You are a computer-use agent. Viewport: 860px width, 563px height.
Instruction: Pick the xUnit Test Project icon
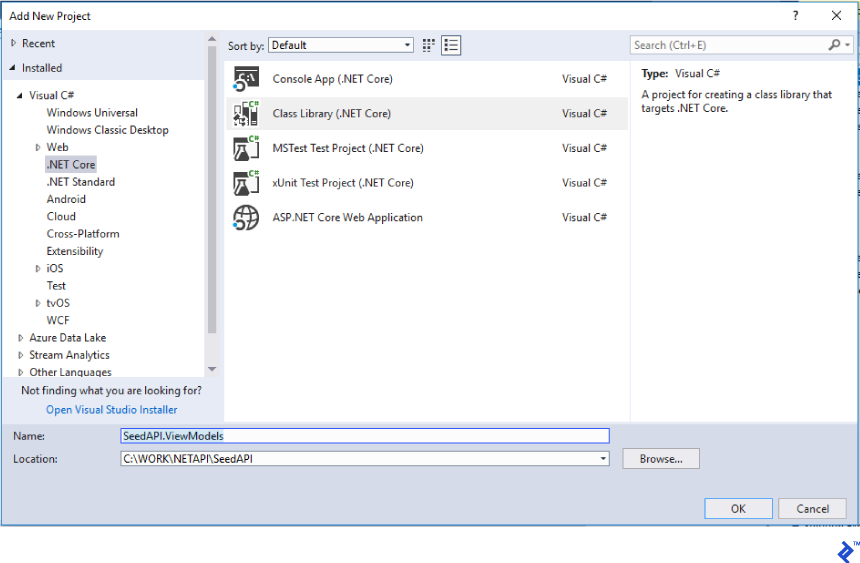point(246,183)
